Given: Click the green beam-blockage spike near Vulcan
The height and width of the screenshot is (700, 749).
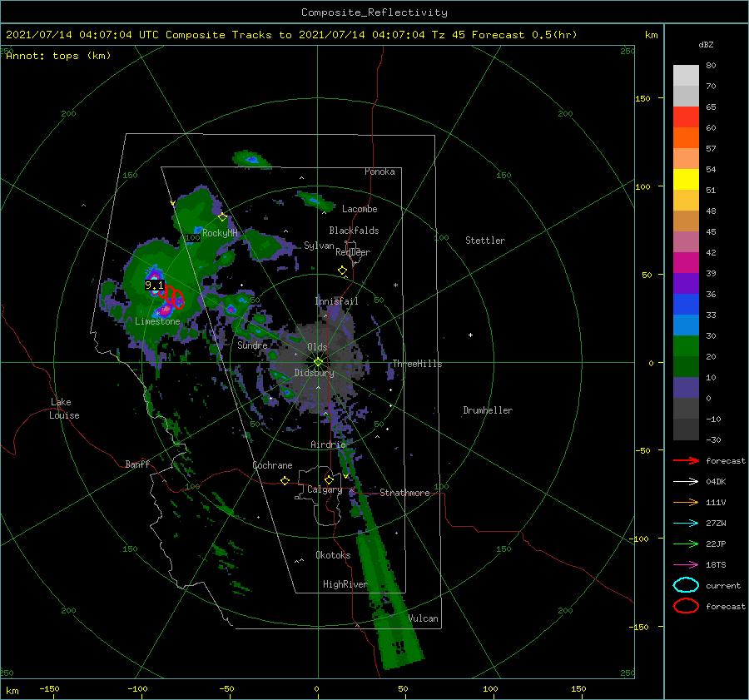Looking at the screenshot, I should click(x=389, y=602).
